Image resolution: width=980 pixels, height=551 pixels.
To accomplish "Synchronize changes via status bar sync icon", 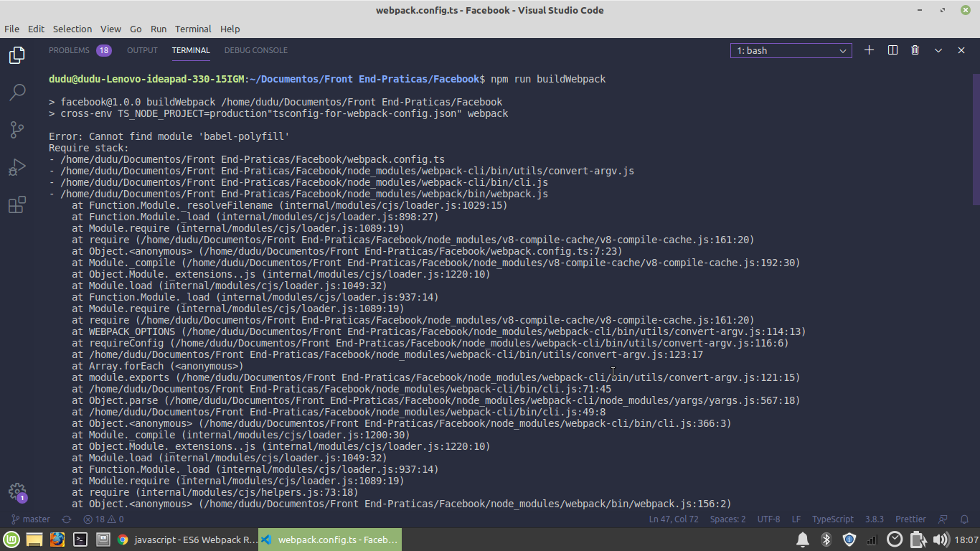I will coord(67,519).
